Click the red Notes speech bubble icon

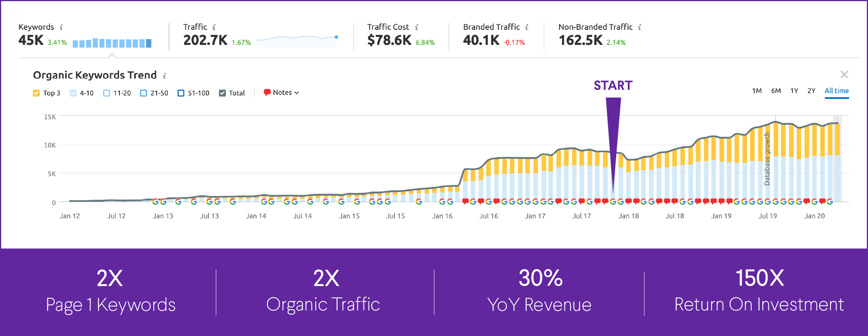pos(267,93)
